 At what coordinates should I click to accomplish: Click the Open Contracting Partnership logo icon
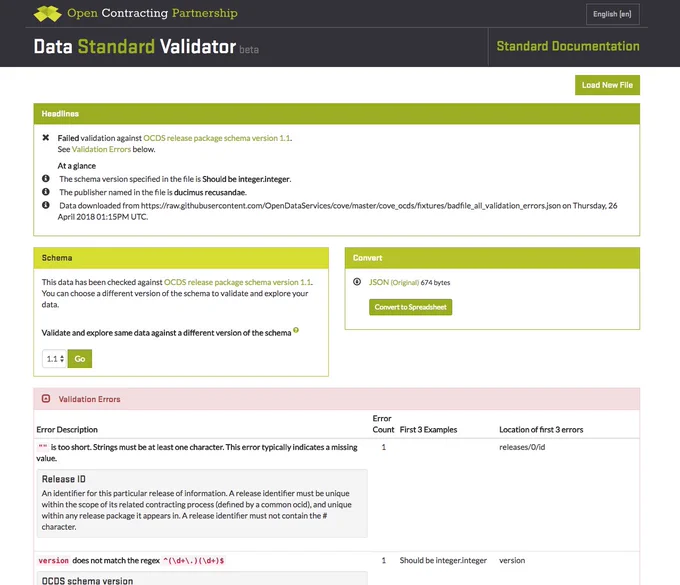click(x=48, y=13)
